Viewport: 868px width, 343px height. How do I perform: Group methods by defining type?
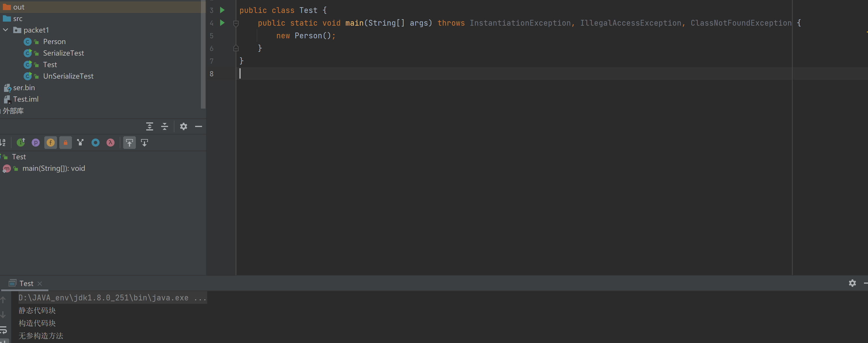(x=21, y=143)
